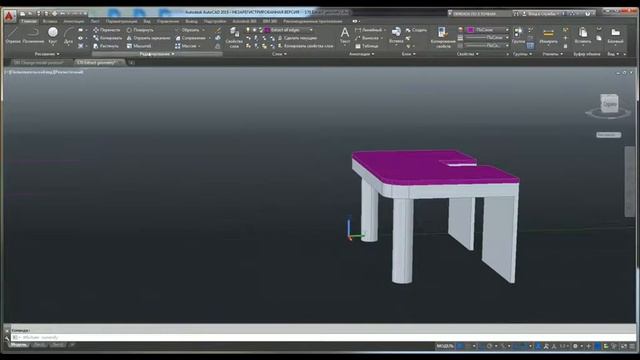Open the AutoCAD application menu button
The image size is (640, 360).
(10, 16)
